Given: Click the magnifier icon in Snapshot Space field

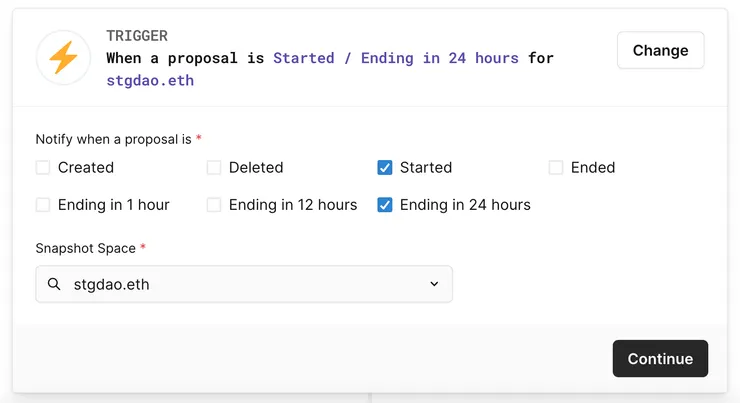Looking at the screenshot, I should (x=55, y=284).
